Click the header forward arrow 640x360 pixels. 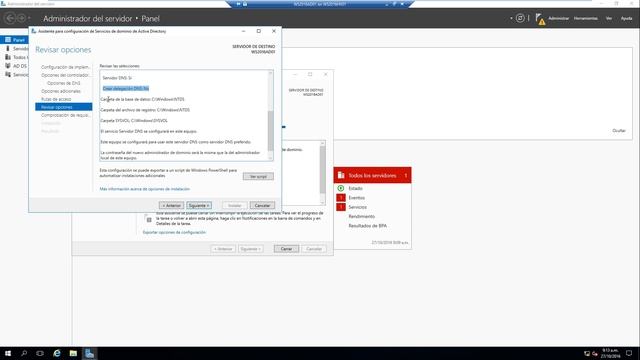click(21, 18)
